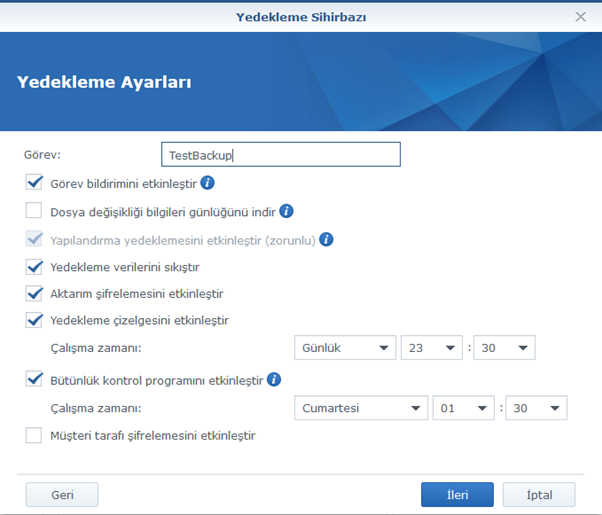This screenshot has width=602, height=515.
Task: Show info for Dosya değişikliği bilgileri günlüğünü indir
Action: click(x=286, y=211)
